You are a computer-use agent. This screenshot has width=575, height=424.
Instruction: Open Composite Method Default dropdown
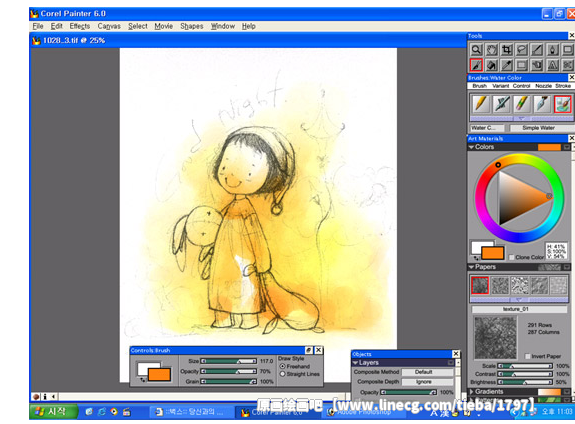click(x=427, y=372)
